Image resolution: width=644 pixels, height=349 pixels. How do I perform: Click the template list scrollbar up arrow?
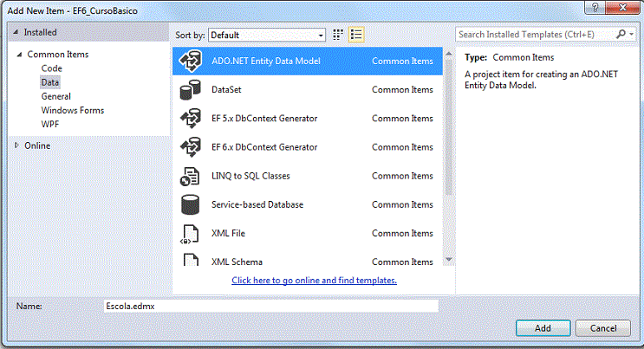(449, 54)
